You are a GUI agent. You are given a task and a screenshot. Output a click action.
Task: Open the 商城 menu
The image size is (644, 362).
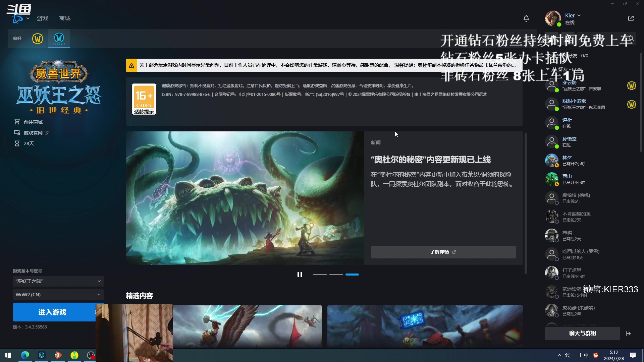[x=65, y=18]
